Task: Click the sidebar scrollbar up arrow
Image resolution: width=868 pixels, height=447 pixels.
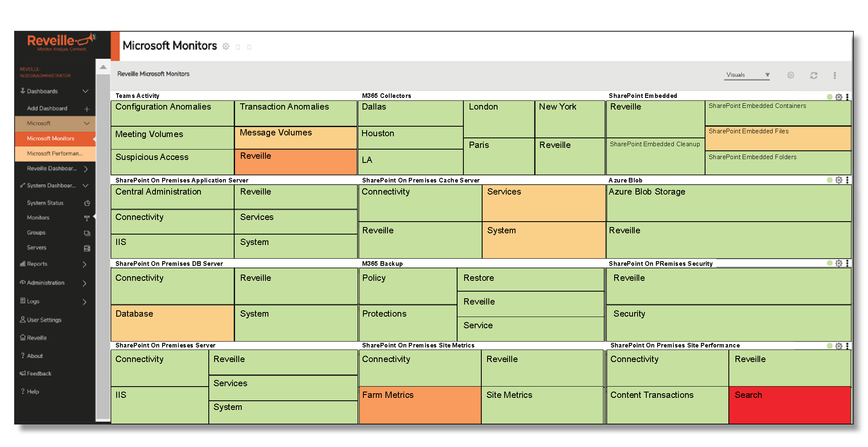Action: pyautogui.click(x=103, y=67)
